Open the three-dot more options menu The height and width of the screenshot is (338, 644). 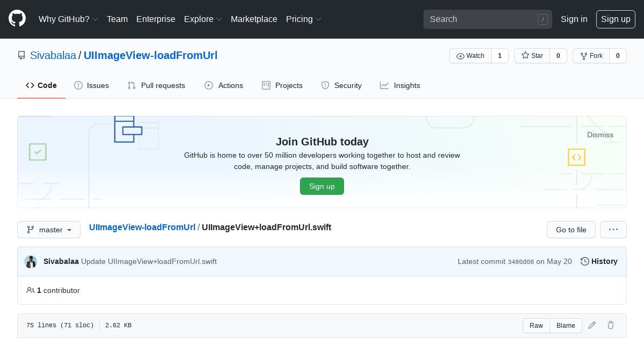click(613, 230)
